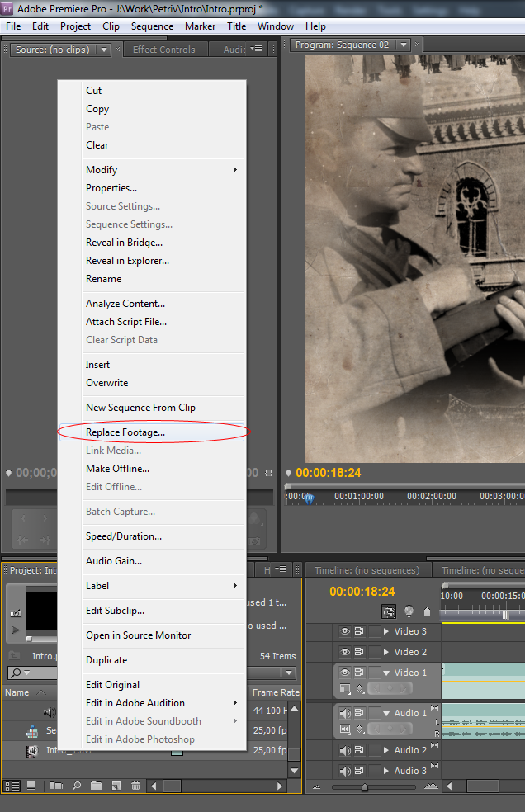The width and height of the screenshot is (525, 812).
Task: Click the Set Encore Chapter Marker icon
Action: pos(409,611)
